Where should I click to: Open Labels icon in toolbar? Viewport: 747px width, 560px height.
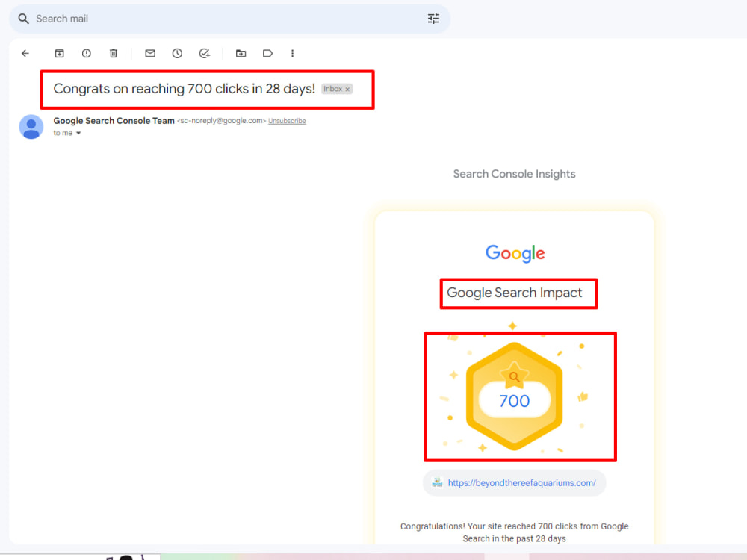tap(267, 53)
